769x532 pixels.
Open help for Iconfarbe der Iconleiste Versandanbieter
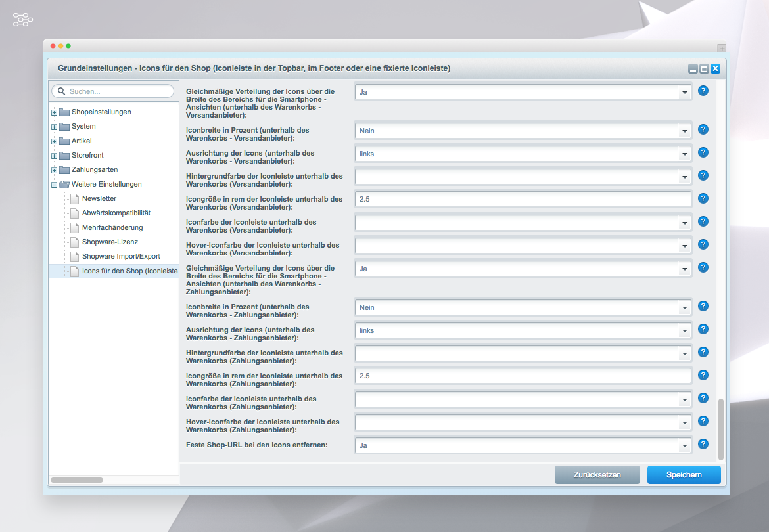(703, 221)
